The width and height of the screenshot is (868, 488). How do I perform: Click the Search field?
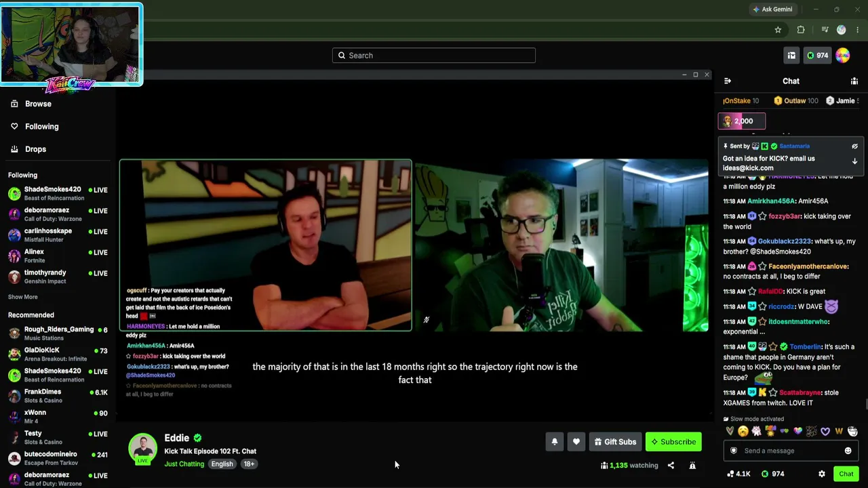click(434, 56)
